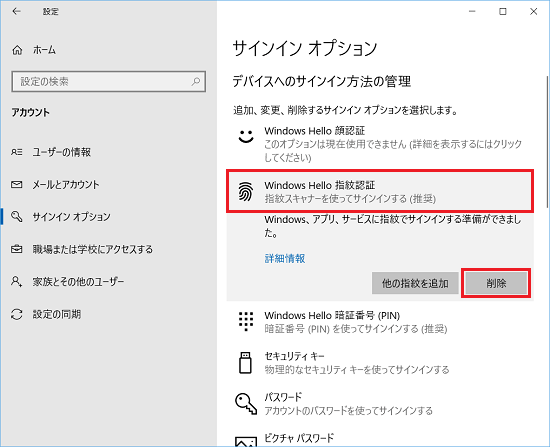Select サインイン オプション in sidebar
This screenshot has height=447, width=550.
pyautogui.click(x=72, y=216)
